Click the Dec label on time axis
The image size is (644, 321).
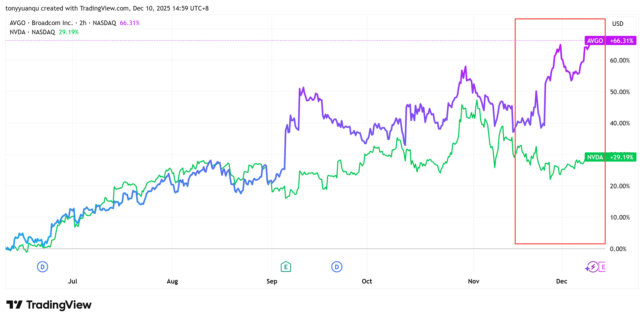tap(562, 281)
